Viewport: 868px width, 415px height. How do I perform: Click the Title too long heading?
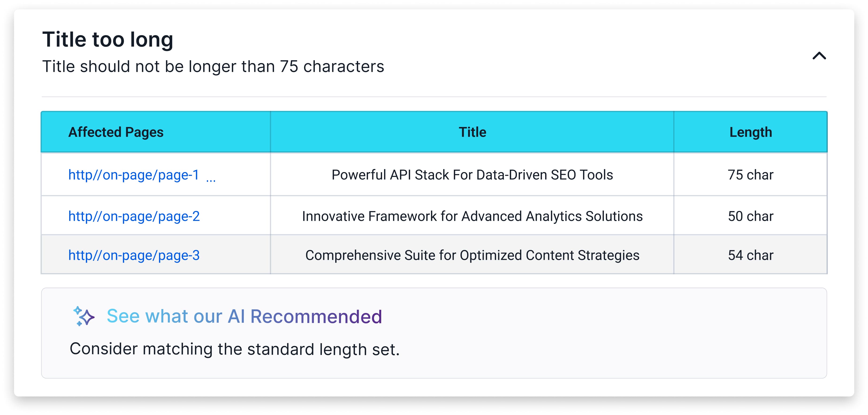click(x=107, y=39)
